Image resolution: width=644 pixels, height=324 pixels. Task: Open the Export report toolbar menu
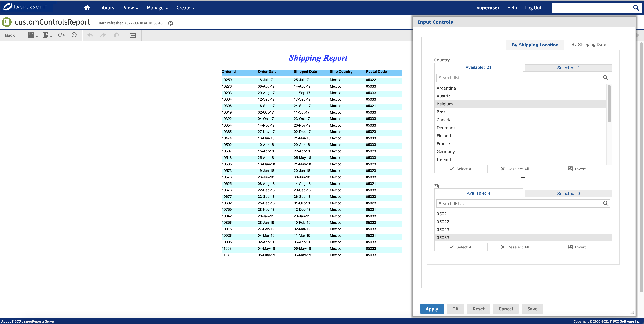click(x=47, y=35)
